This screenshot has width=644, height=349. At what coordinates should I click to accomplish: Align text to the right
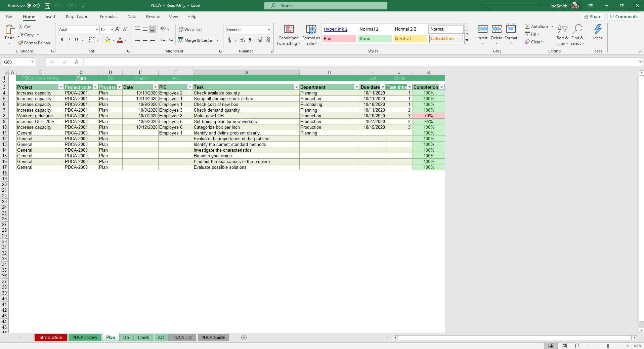tap(153, 40)
